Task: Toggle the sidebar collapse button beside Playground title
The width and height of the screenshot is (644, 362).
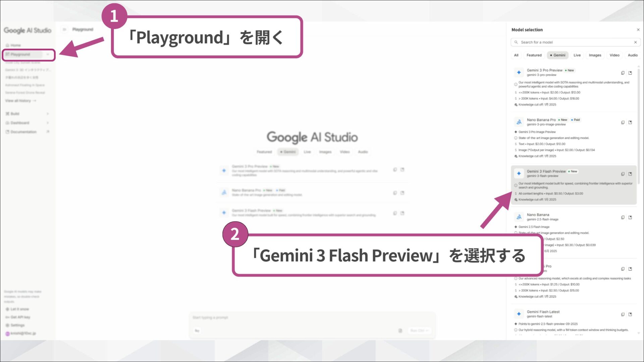Action: tap(64, 29)
